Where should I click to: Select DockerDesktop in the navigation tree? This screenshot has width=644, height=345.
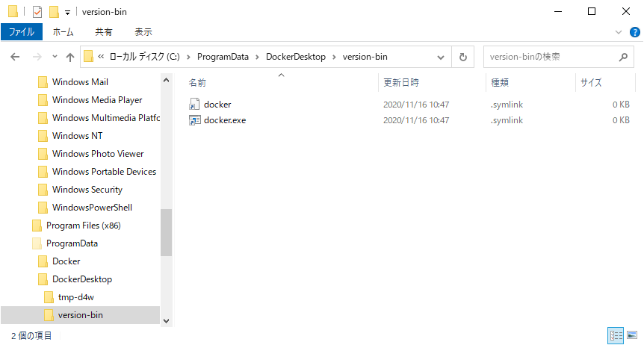pos(81,279)
